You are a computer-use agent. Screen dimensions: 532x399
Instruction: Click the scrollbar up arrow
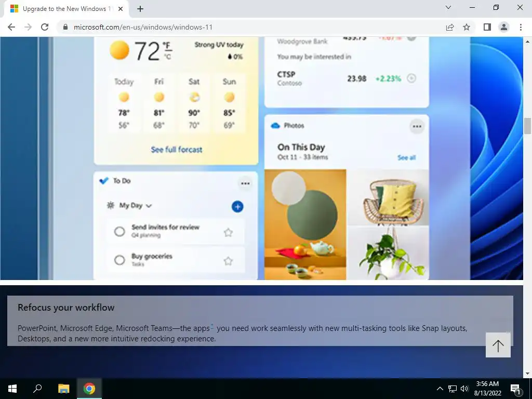(527, 42)
